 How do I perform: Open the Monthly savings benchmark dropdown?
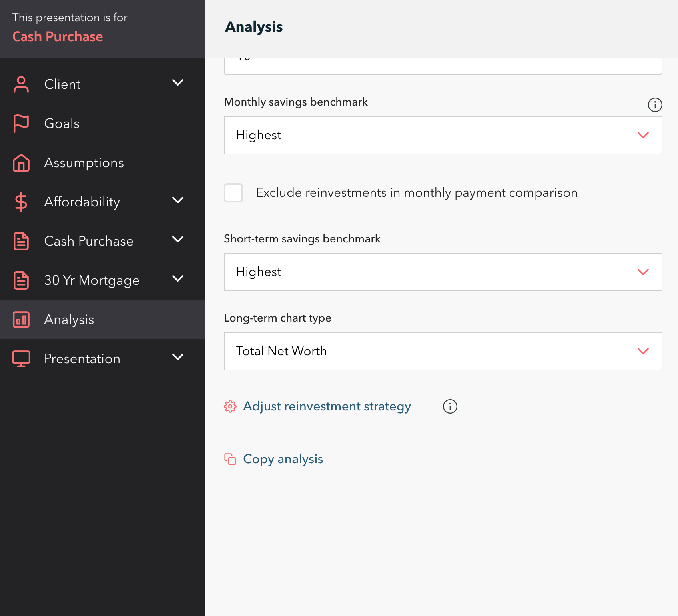click(x=443, y=135)
